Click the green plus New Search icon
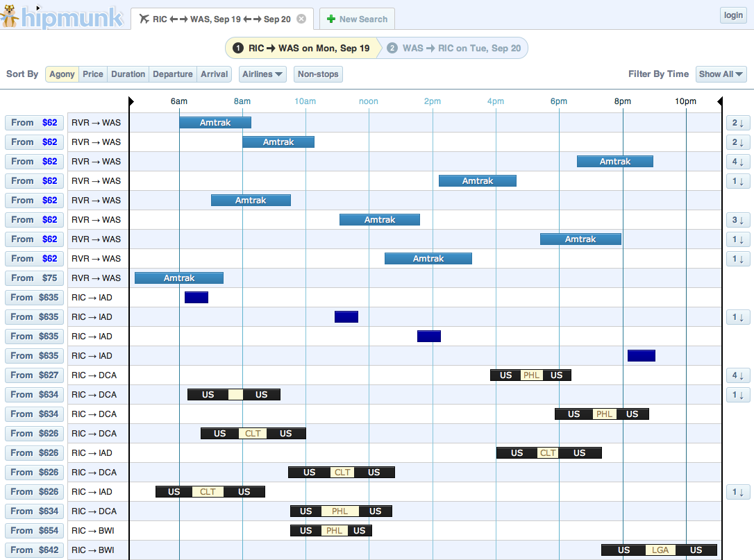The width and height of the screenshot is (754, 560). (x=331, y=19)
